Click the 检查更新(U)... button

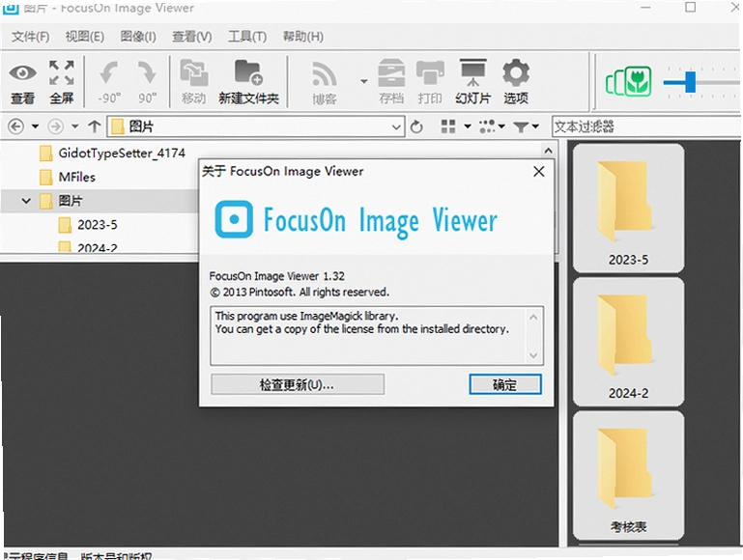click(x=298, y=384)
